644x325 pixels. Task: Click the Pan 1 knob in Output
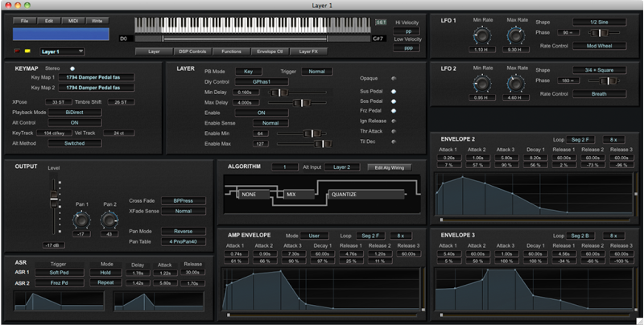coord(80,219)
